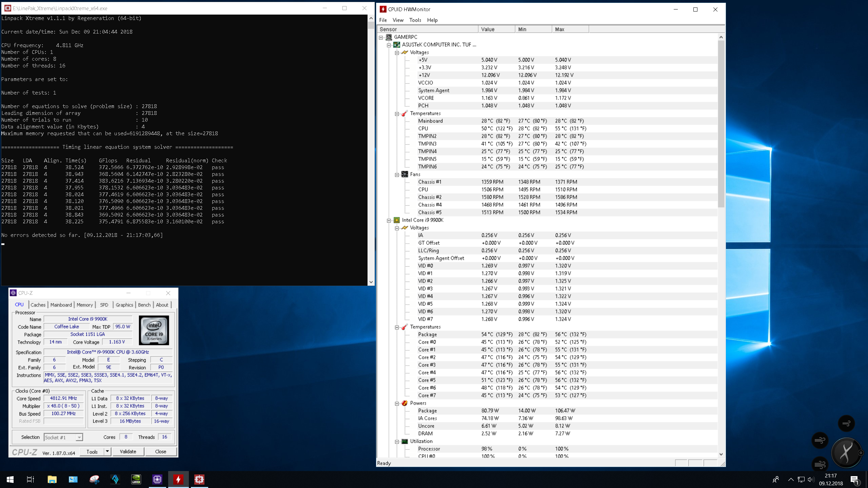Click the HWMonitor vertical scrollbar thumb
This screenshot has height=488, width=868.
(x=721, y=124)
